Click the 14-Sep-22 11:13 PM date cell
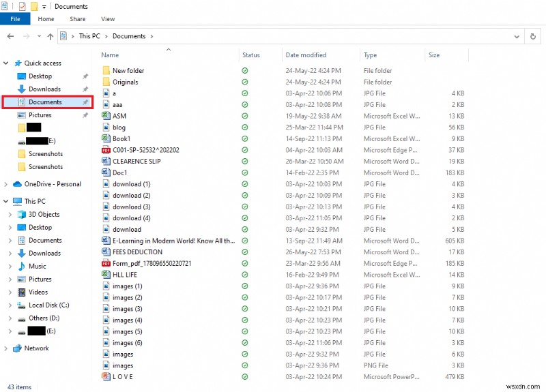Screen dimensions: 546x392 [314, 138]
